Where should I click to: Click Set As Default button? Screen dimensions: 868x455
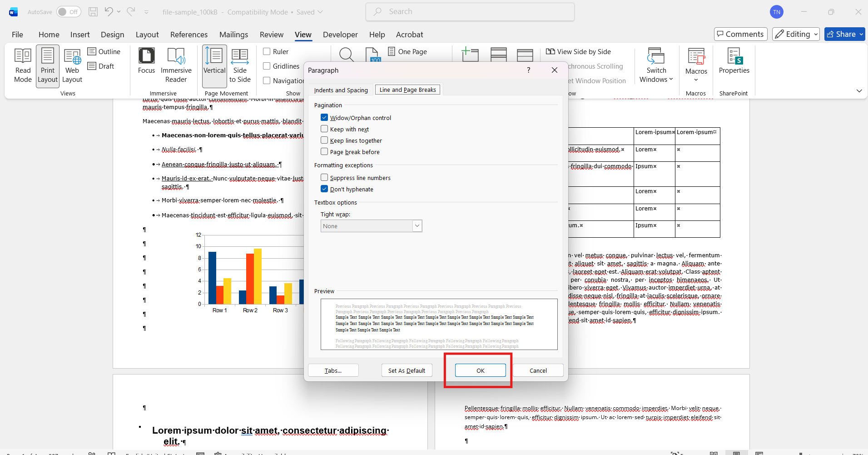click(x=407, y=370)
